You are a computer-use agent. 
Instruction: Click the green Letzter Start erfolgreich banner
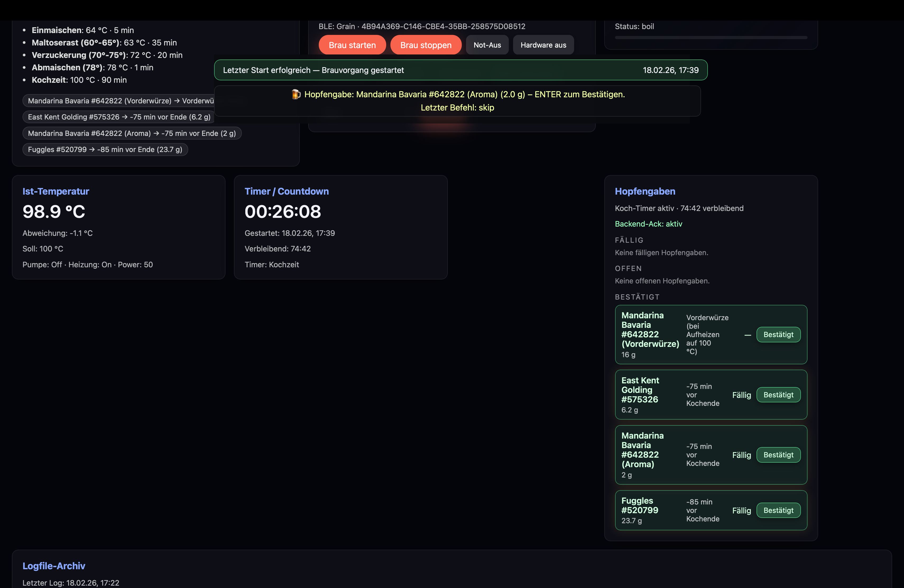(x=460, y=70)
